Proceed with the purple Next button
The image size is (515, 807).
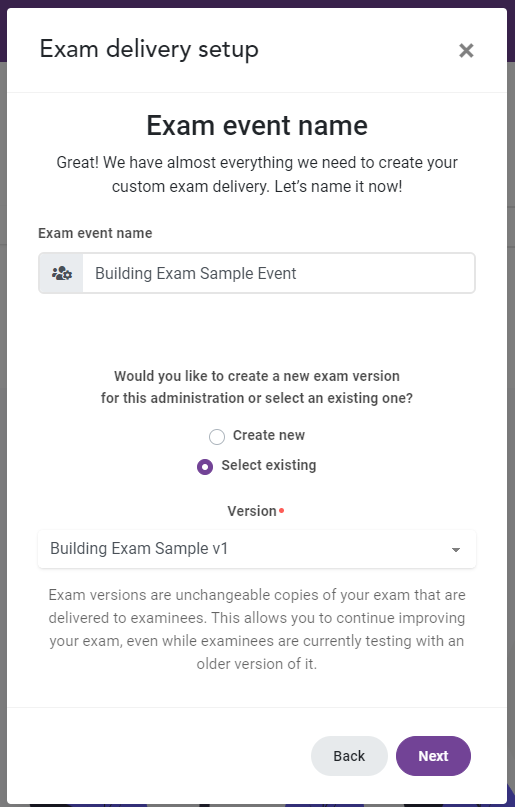433,756
